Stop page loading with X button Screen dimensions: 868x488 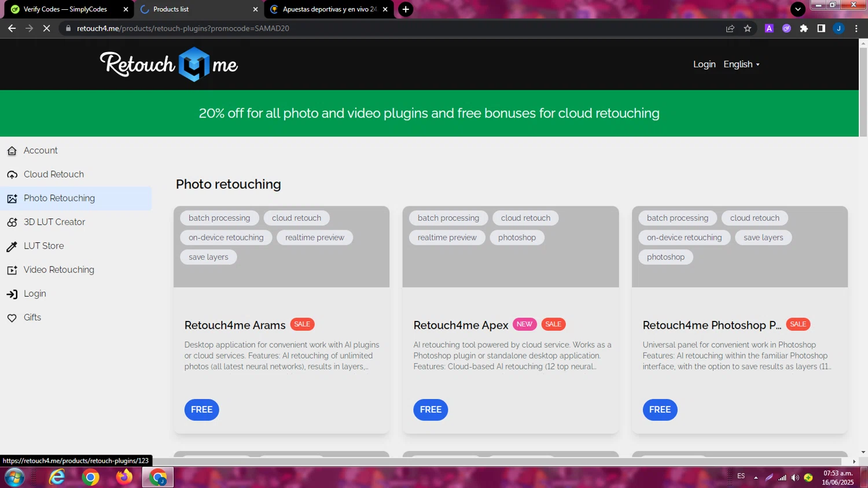[x=46, y=28]
